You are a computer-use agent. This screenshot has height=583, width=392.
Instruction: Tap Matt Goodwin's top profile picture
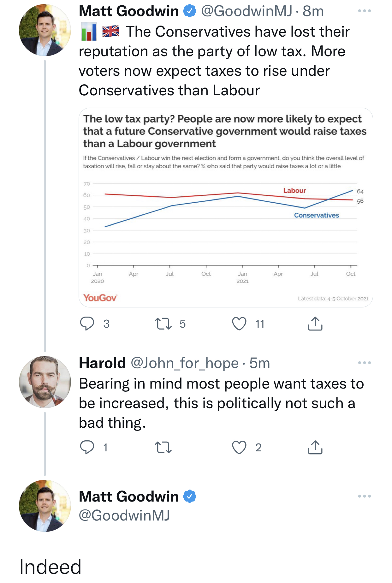click(45, 30)
